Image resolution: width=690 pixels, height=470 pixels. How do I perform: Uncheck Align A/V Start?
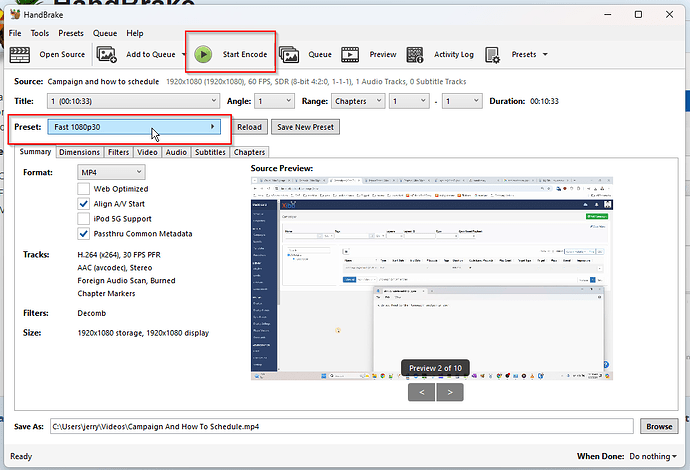coord(83,204)
